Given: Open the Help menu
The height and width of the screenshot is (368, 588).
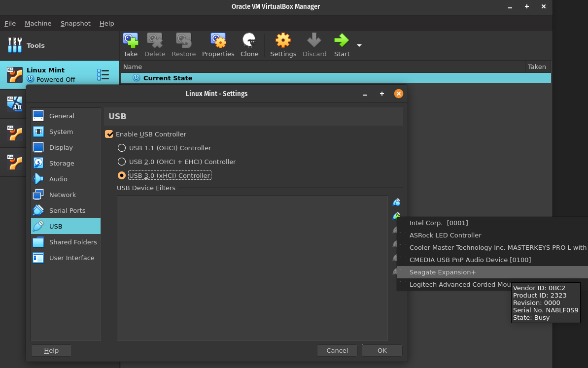Looking at the screenshot, I should pos(106,23).
